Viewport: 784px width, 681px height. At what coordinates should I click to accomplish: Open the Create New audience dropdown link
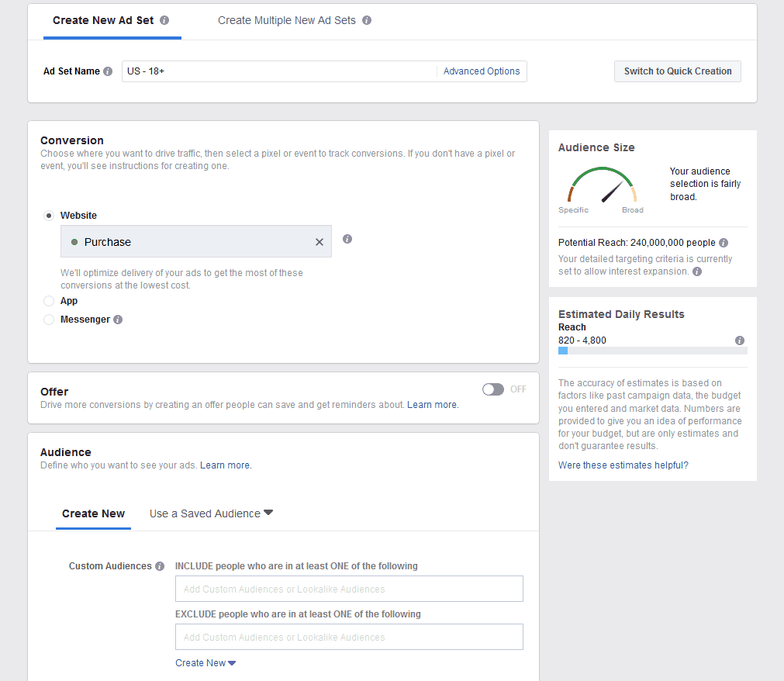click(x=205, y=663)
